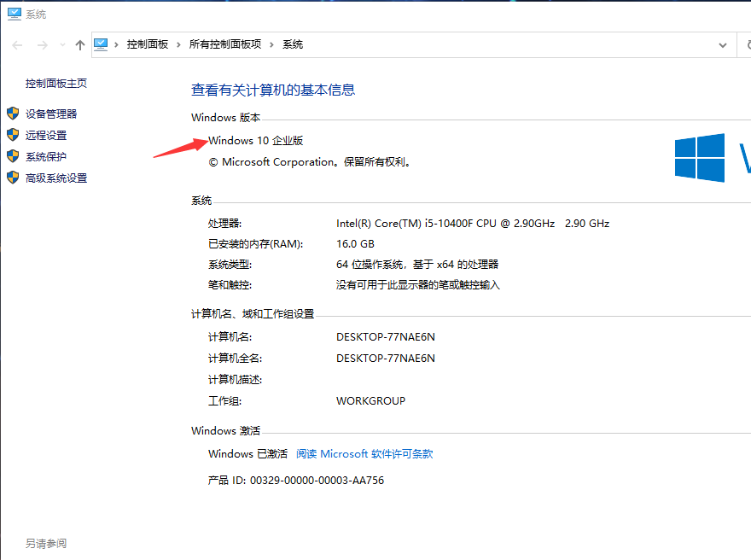Expand chevron after 所有控制面板项 breadcrumb

[x=271, y=45]
